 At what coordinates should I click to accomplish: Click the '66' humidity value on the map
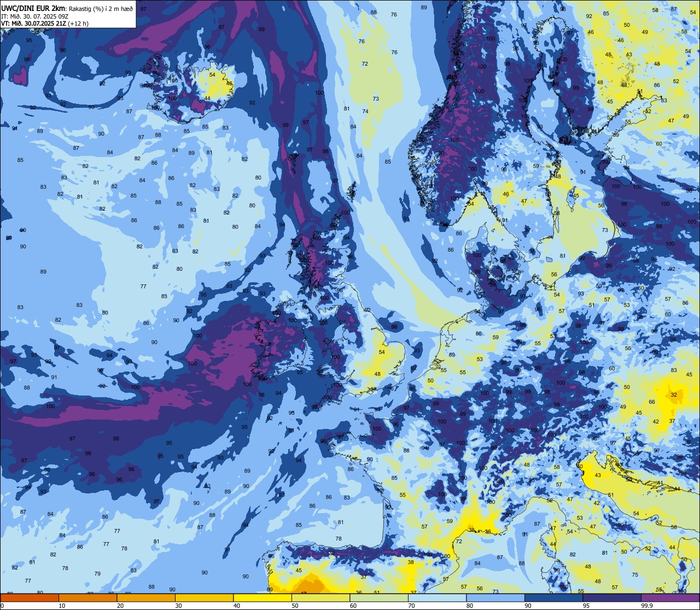point(652,402)
